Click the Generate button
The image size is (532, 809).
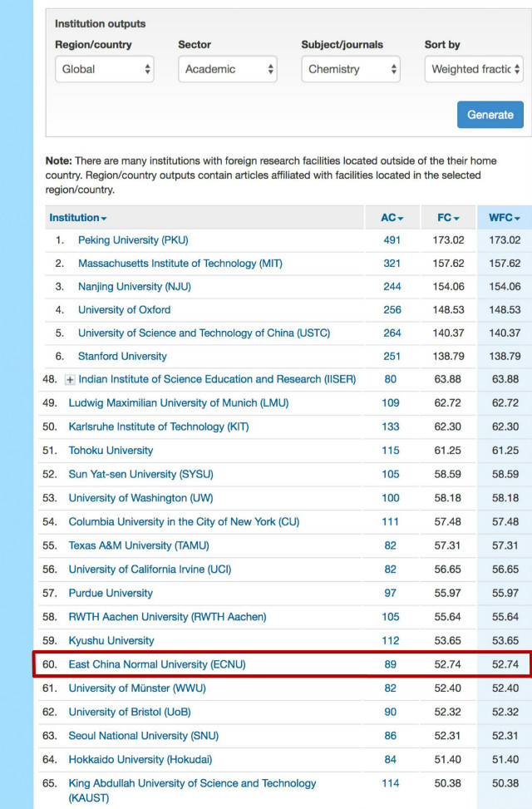(490, 115)
